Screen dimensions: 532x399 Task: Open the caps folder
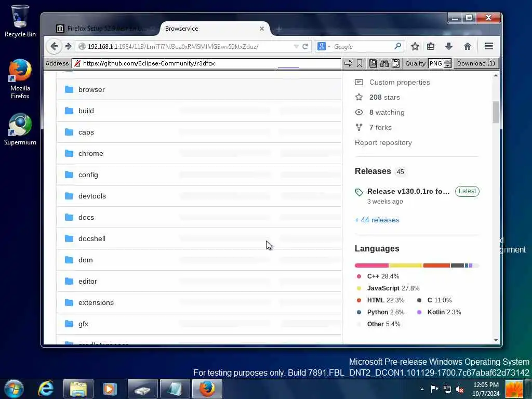click(86, 132)
